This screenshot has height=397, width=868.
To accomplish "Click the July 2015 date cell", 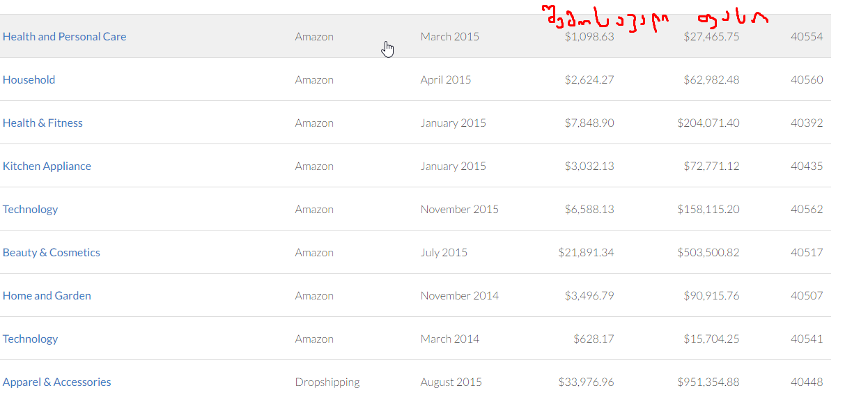I will [444, 252].
